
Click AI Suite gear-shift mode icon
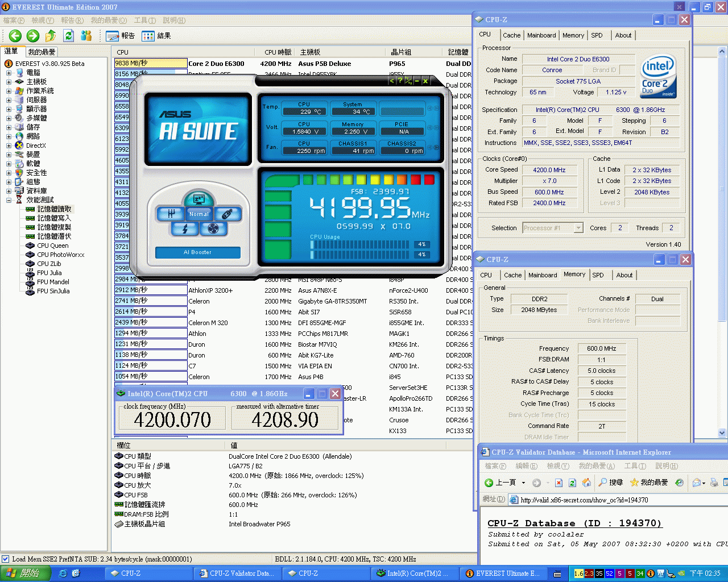[x=171, y=214]
